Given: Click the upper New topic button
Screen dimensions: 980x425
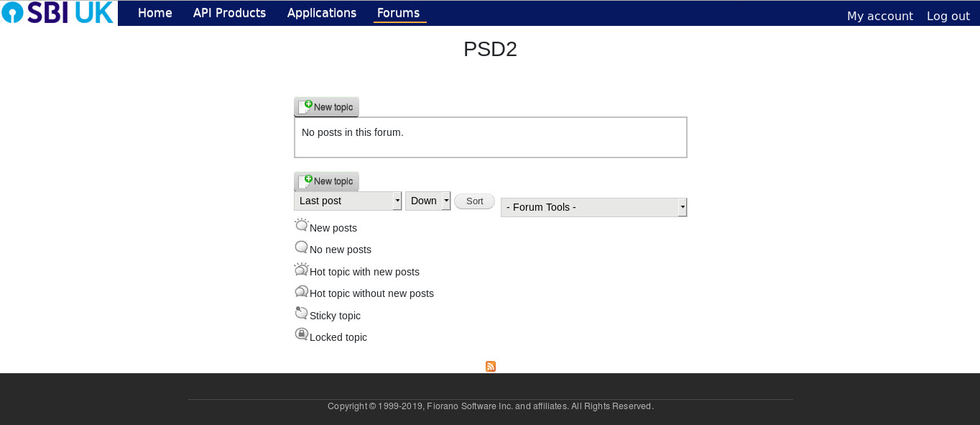Looking at the screenshot, I should [326, 107].
